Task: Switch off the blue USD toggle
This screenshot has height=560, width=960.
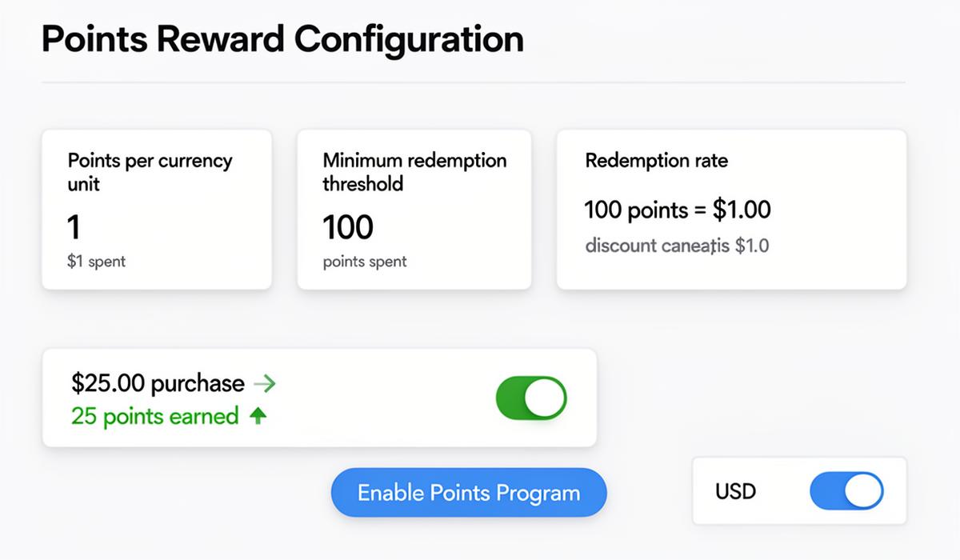Action: [846, 491]
